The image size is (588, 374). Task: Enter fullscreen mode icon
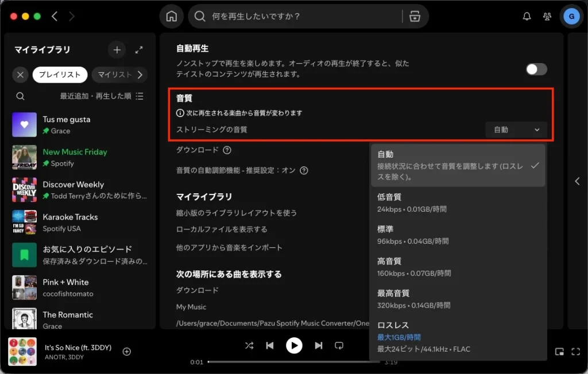pos(575,352)
